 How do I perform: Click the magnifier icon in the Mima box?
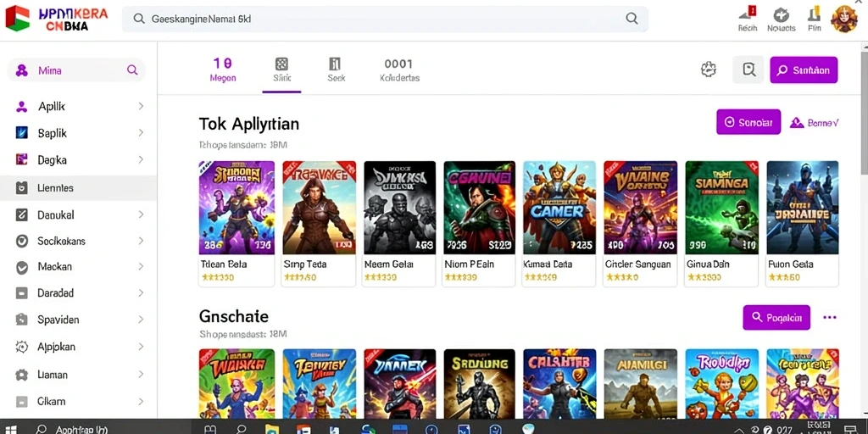coord(132,70)
